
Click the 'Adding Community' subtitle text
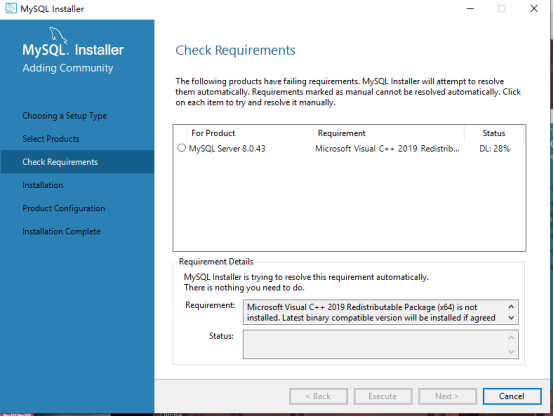click(x=68, y=68)
